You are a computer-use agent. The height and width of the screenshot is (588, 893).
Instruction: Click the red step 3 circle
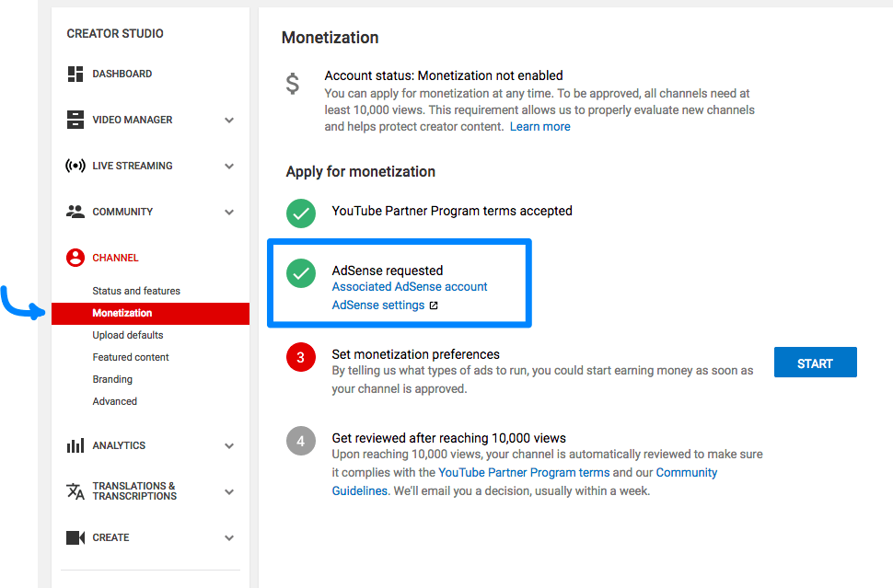[x=301, y=357]
